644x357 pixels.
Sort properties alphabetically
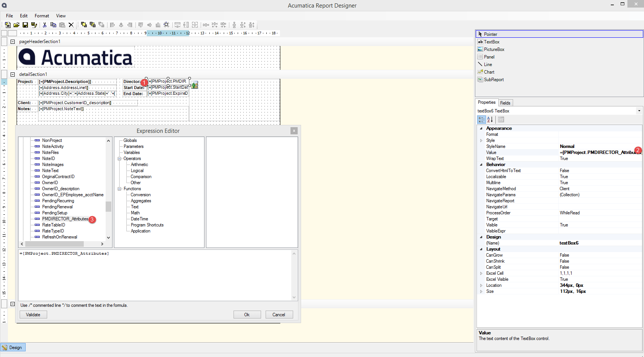tap(490, 120)
